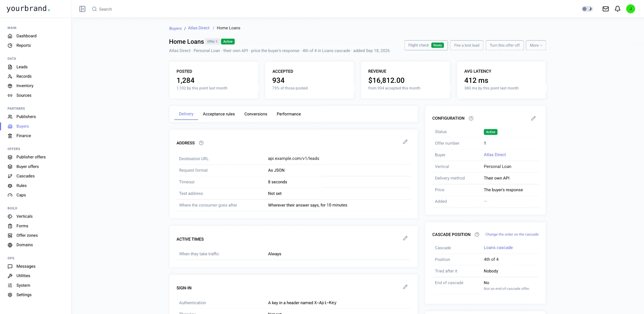The width and height of the screenshot is (644, 314).
Task: Click the destination URL api.example.com/v1/leads
Action: pos(294,158)
